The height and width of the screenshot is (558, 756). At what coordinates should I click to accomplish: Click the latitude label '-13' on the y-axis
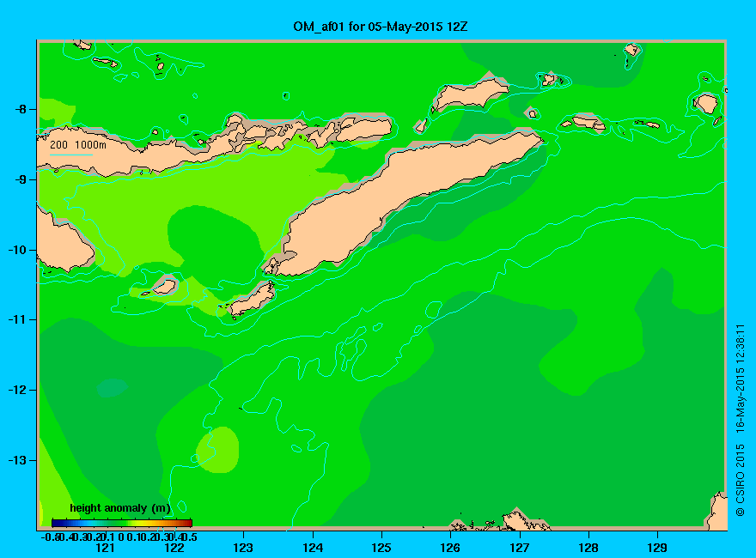17,460
